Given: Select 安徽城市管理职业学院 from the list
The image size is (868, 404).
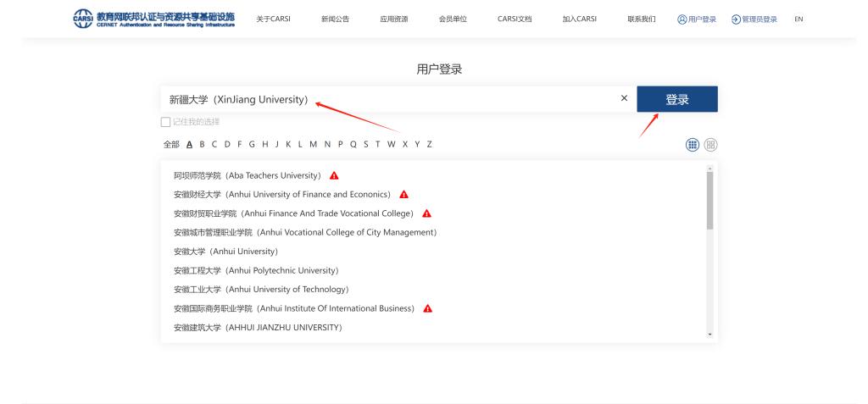Looking at the screenshot, I should tap(305, 232).
